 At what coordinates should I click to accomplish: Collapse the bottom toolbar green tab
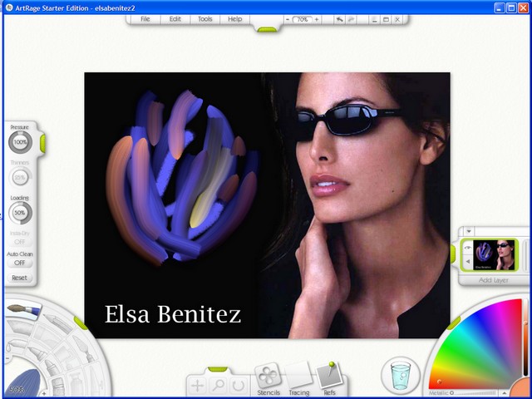point(218,369)
